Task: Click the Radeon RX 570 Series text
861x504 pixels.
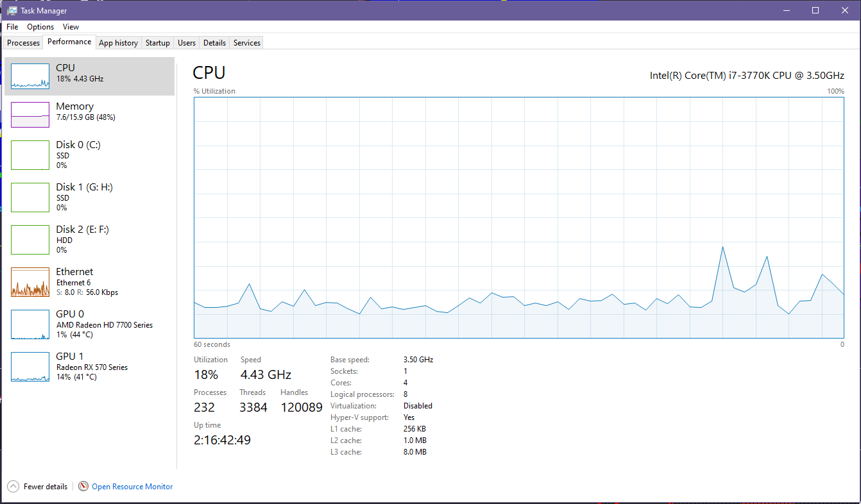Action: tap(92, 367)
